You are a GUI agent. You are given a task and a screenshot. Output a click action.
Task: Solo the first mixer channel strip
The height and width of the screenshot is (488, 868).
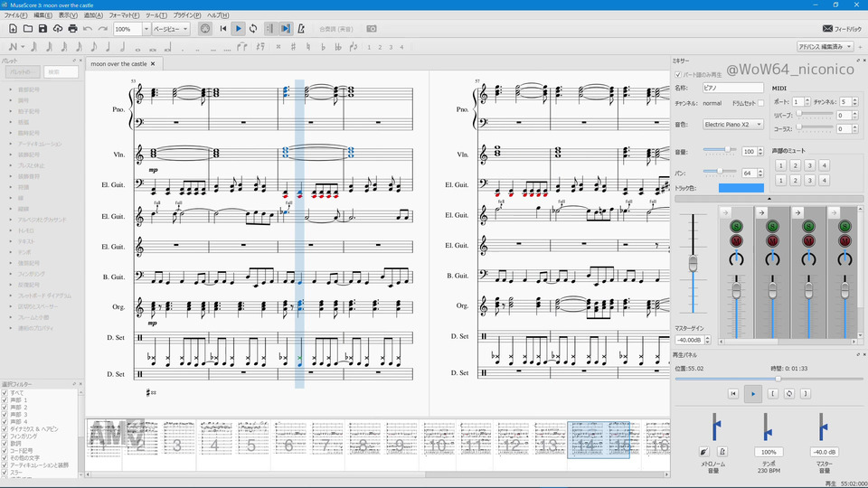(736, 226)
